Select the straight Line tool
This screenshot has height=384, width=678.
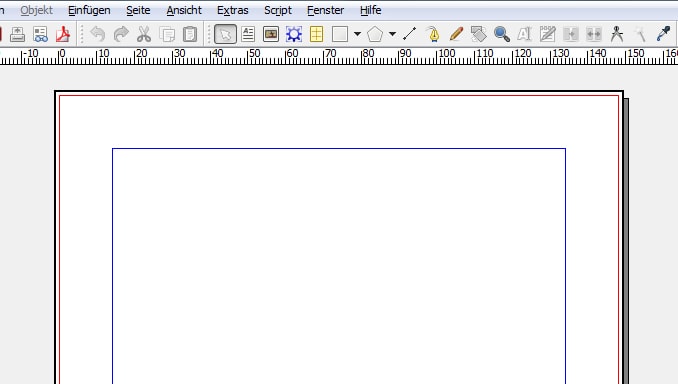click(x=409, y=34)
